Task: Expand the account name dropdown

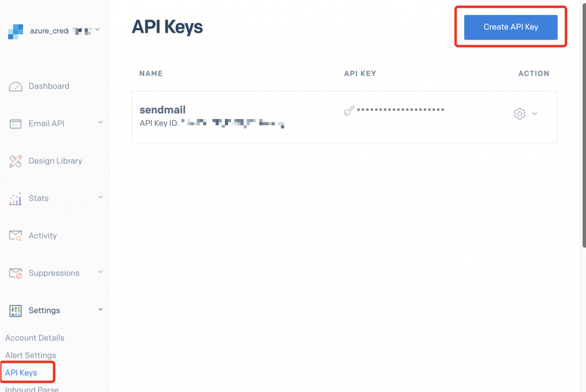Action: point(97,30)
